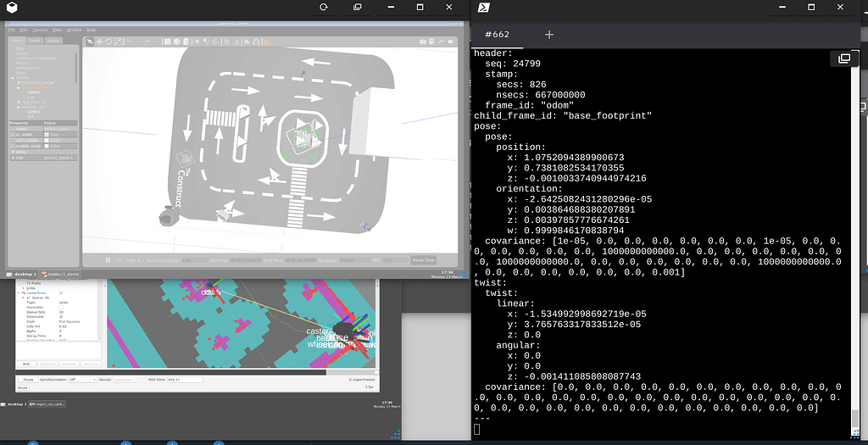Click the Copy icon in Gazebo toolbar

(227, 42)
